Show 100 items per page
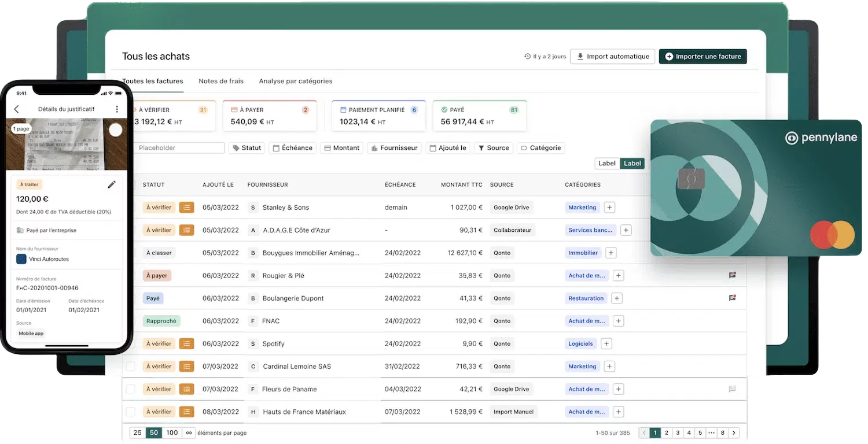The image size is (868, 444). pos(172,432)
